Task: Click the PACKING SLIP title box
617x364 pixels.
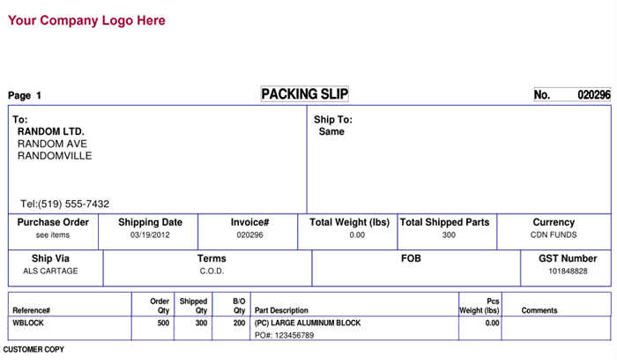Action: tap(305, 94)
